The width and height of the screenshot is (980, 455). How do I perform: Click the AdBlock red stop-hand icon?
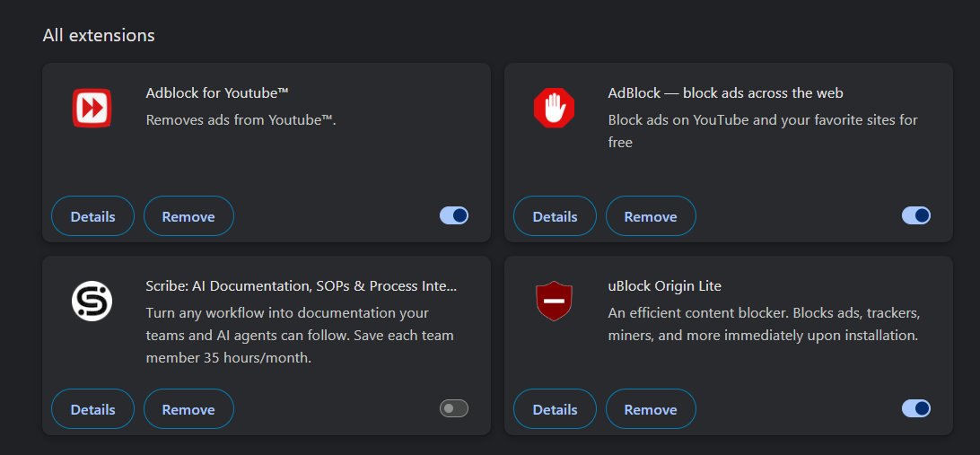(554, 108)
